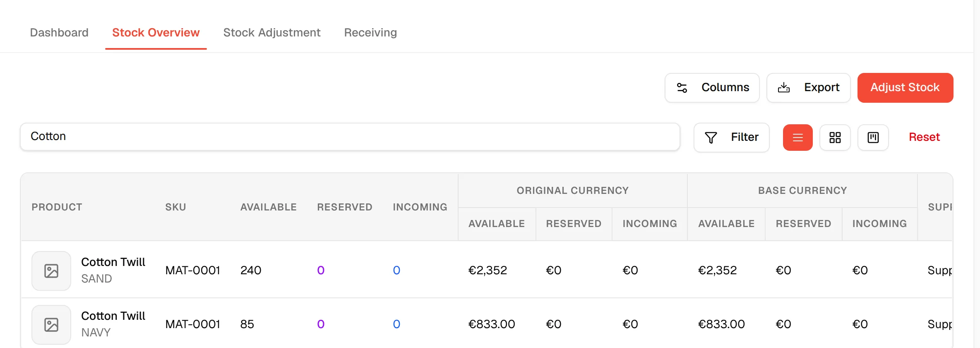Reset the search and filters
Viewport: 980px width, 348px height.
(x=924, y=137)
